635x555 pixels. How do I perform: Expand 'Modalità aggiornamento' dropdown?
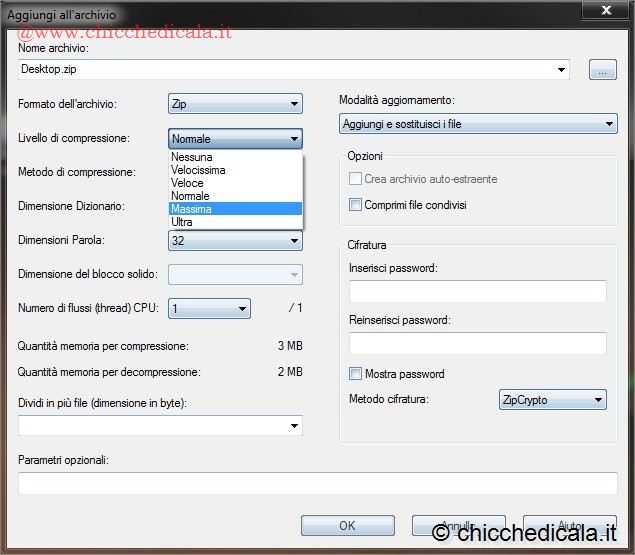point(478,124)
